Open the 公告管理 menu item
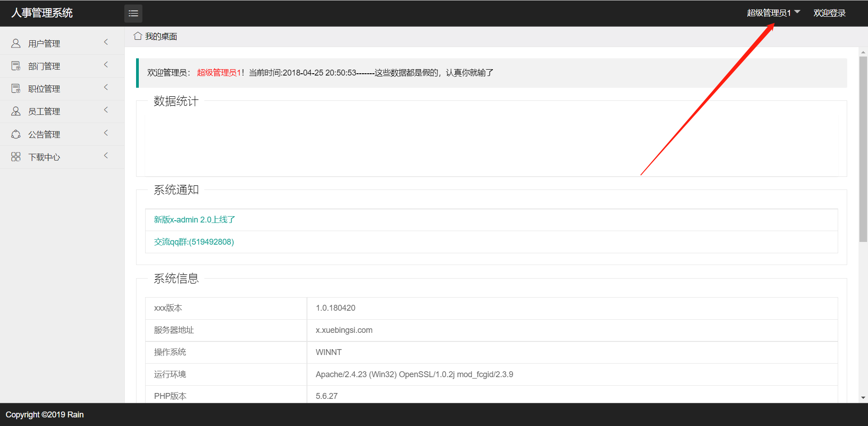The image size is (868, 426). click(x=44, y=135)
